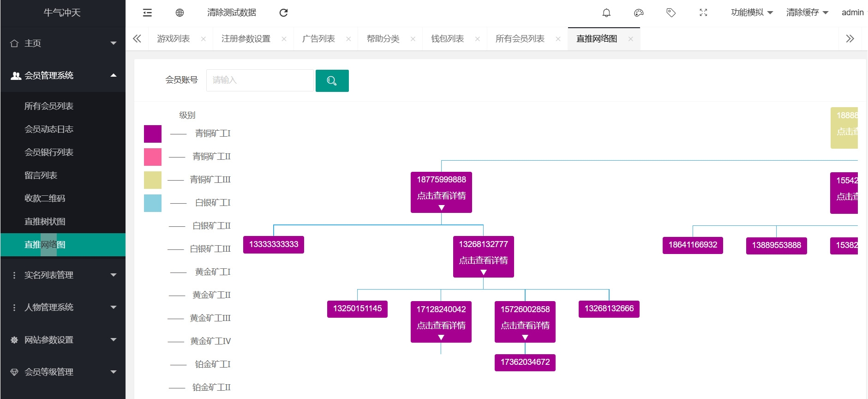Expand node 17128240042 subtree
Image resolution: width=868 pixels, height=399 pixels.
[441, 338]
